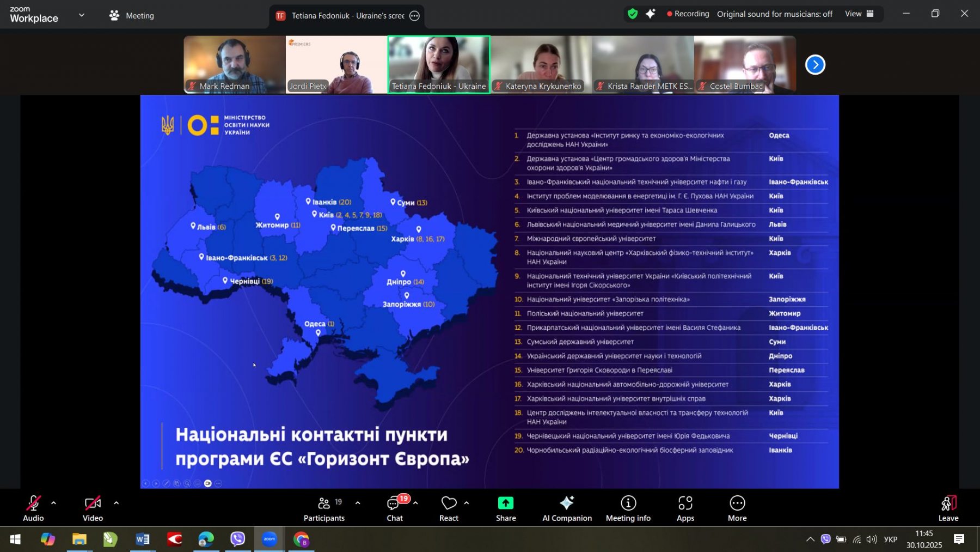Open Microsoft Word from the taskbar
The image size is (980, 552).
[143, 539]
